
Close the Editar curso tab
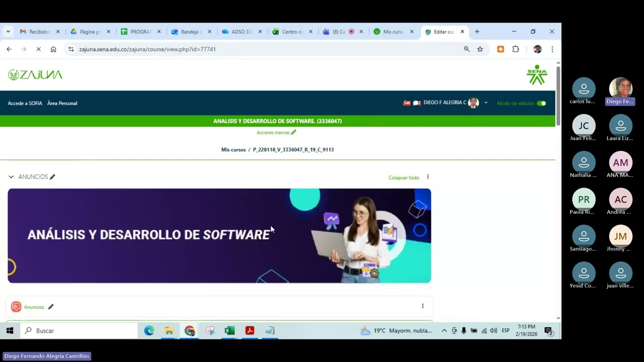[x=462, y=32]
